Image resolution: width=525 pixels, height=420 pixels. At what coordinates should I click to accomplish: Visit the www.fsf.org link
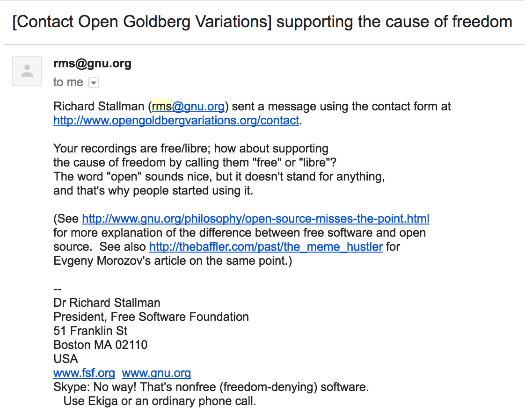click(84, 373)
